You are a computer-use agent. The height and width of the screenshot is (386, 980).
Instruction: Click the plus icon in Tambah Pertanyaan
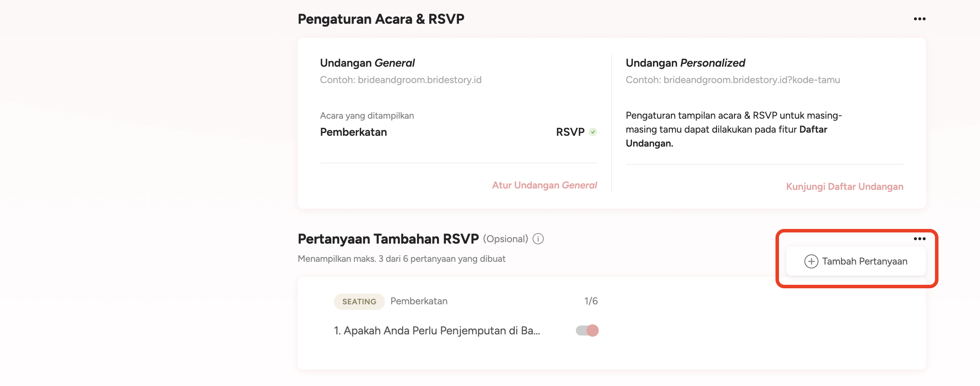pos(811,261)
